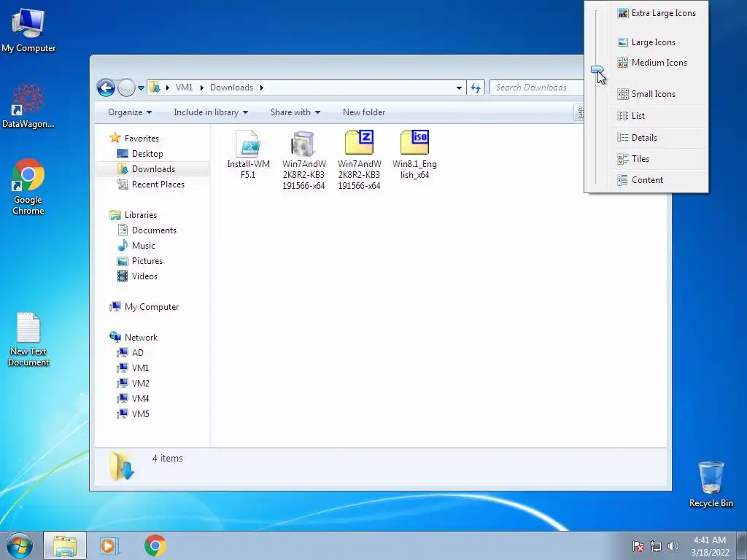This screenshot has height=560, width=747.
Task: Click the File Explorer taskbar icon
Action: coord(65,545)
